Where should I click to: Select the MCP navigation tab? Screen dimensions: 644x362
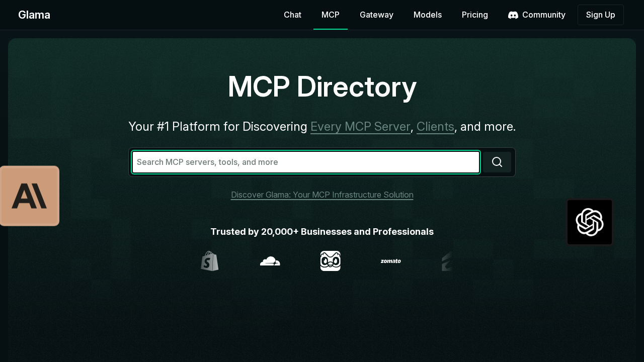[x=331, y=15]
